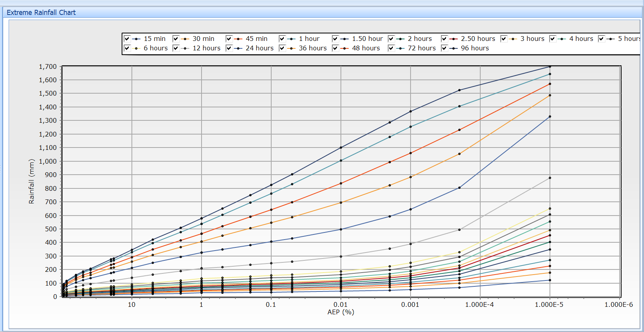Click the 96 hours line marker icon in legend

pyautogui.click(x=453, y=48)
